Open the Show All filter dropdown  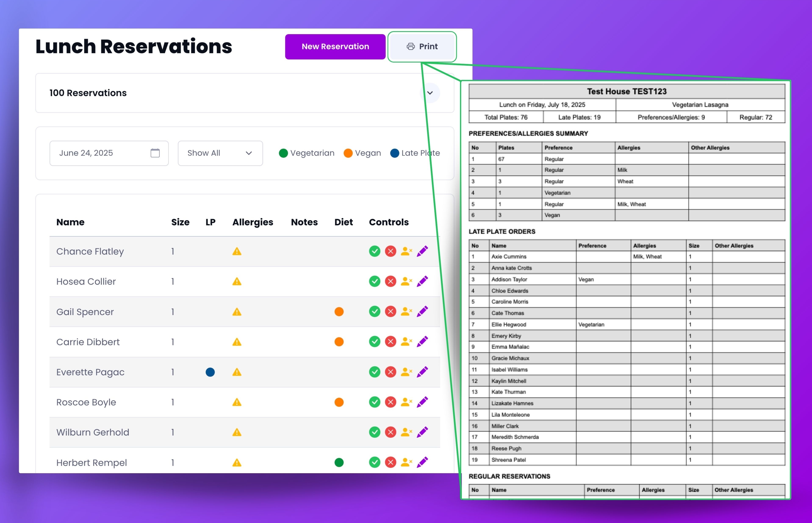tap(220, 153)
